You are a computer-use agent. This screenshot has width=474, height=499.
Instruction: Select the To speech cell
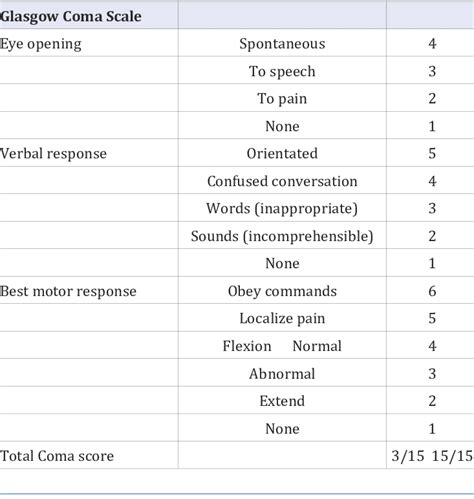[x=282, y=71]
